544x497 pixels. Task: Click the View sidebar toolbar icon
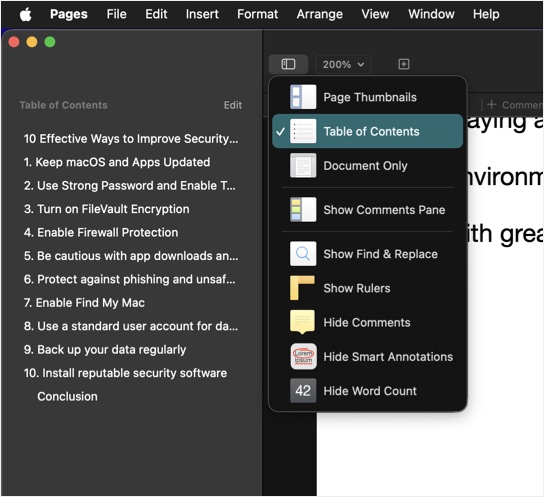[288, 64]
